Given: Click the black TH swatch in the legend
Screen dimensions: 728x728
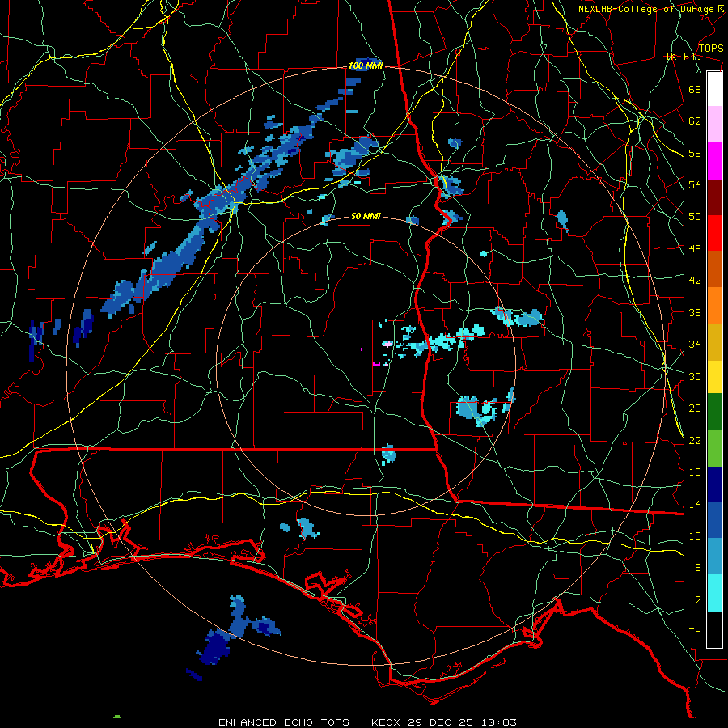Looking at the screenshot, I should (714, 629).
